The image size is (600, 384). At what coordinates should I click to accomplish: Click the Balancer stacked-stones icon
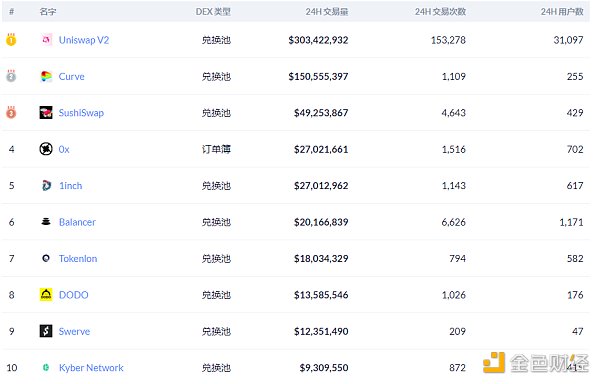pyautogui.click(x=46, y=221)
